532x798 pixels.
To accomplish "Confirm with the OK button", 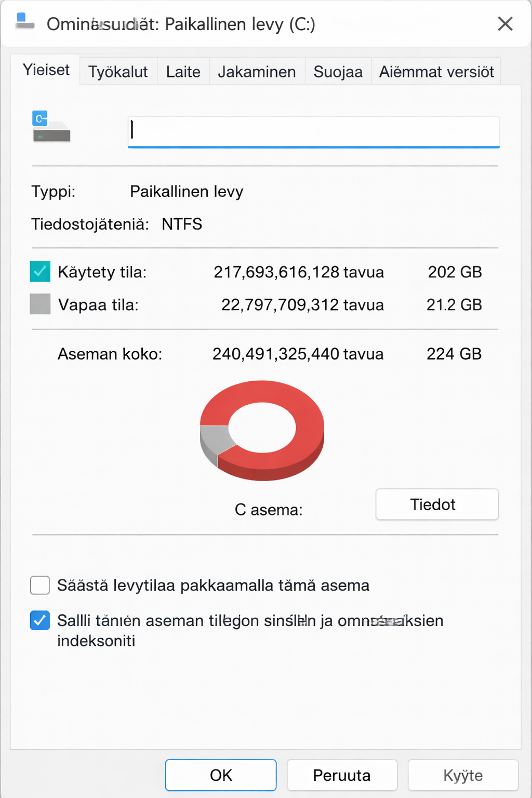I will click(221, 775).
